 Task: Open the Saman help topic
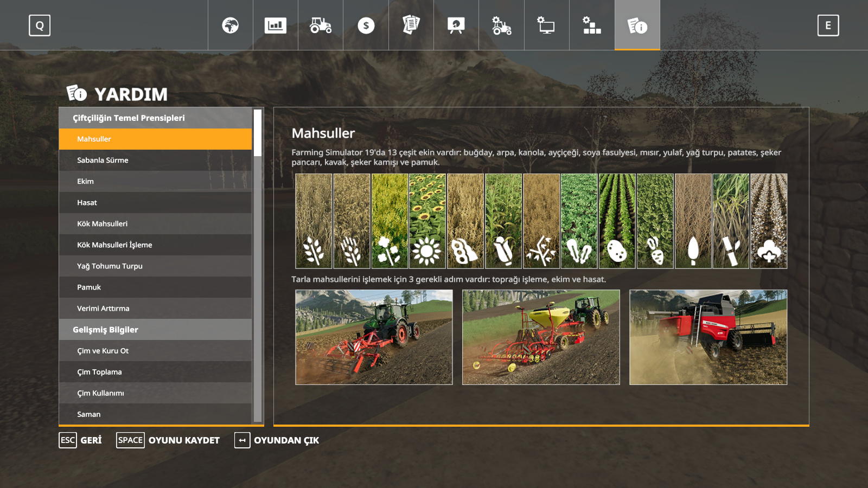pyautogui.click(x=155, y=414)
